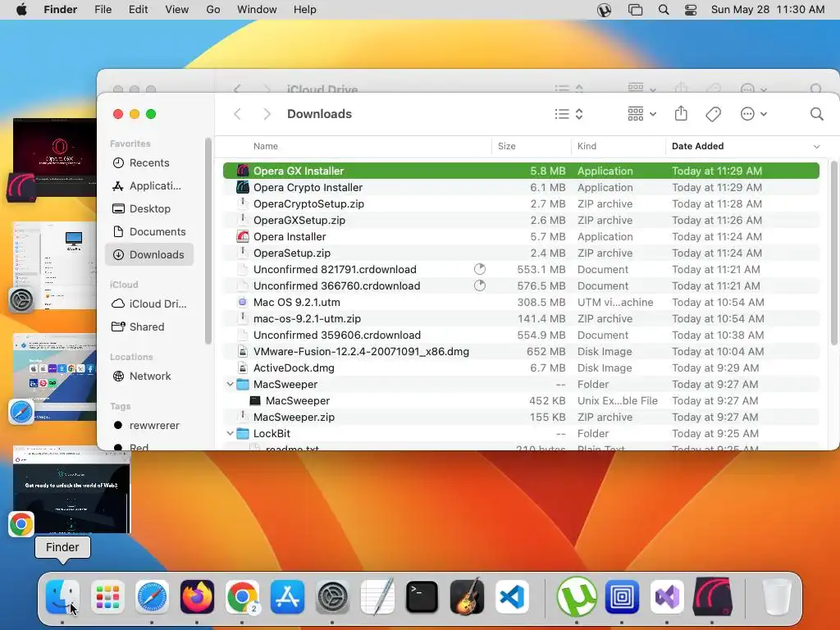Launch Firefox from the Dock
This screenshot has width=840, height=630.
tap(197, 596)
